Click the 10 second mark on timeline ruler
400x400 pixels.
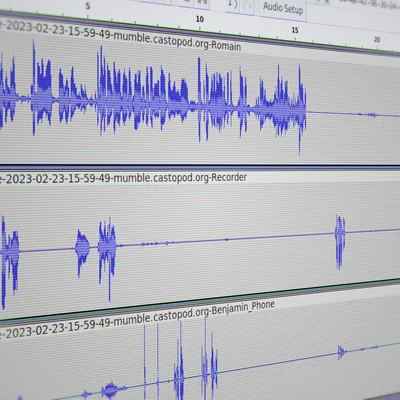click(x=200, y=19)
